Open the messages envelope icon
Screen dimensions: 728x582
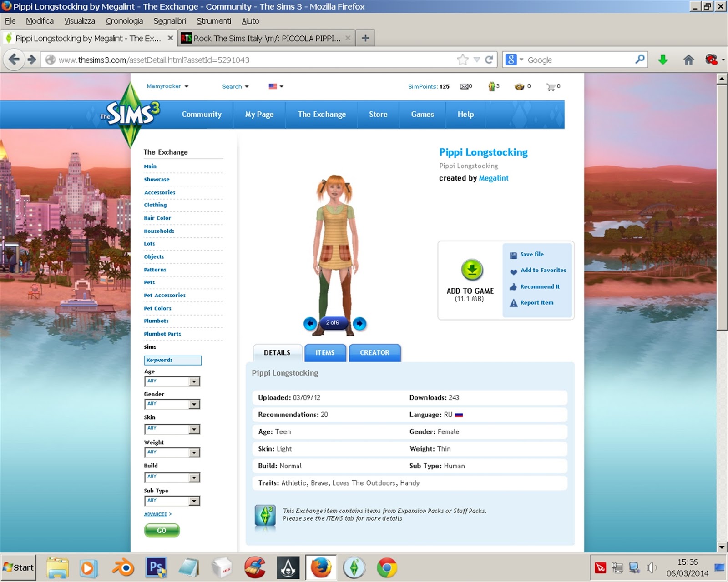tap(464, 86)
